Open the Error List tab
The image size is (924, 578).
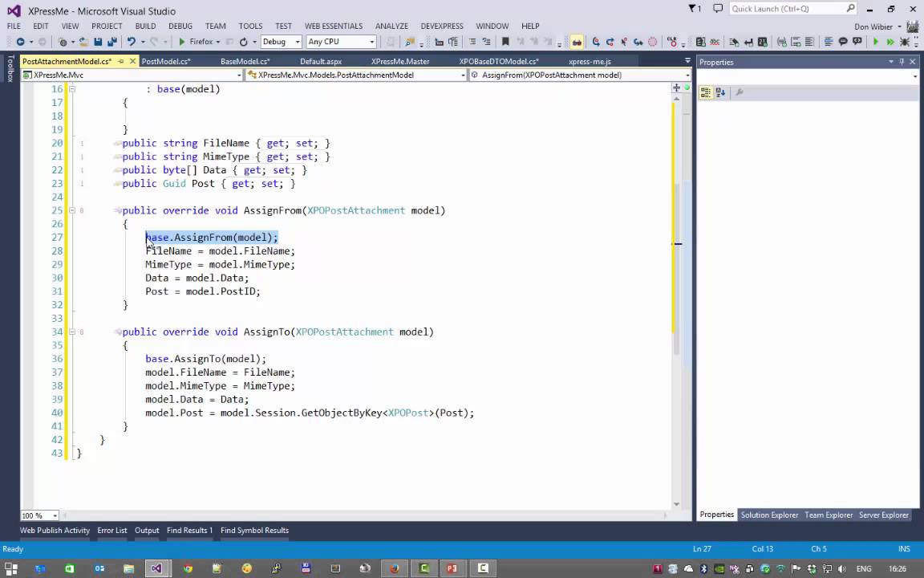click(x=112, y=530)
